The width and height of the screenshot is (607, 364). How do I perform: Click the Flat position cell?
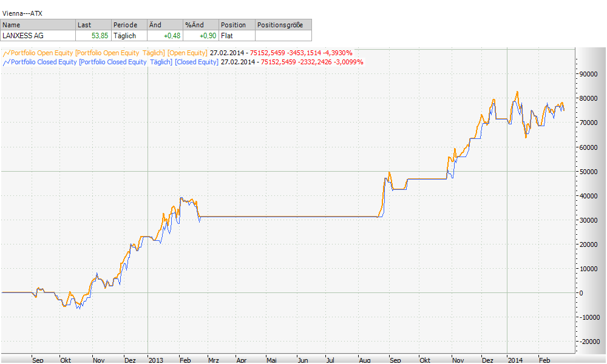(228, 36)
